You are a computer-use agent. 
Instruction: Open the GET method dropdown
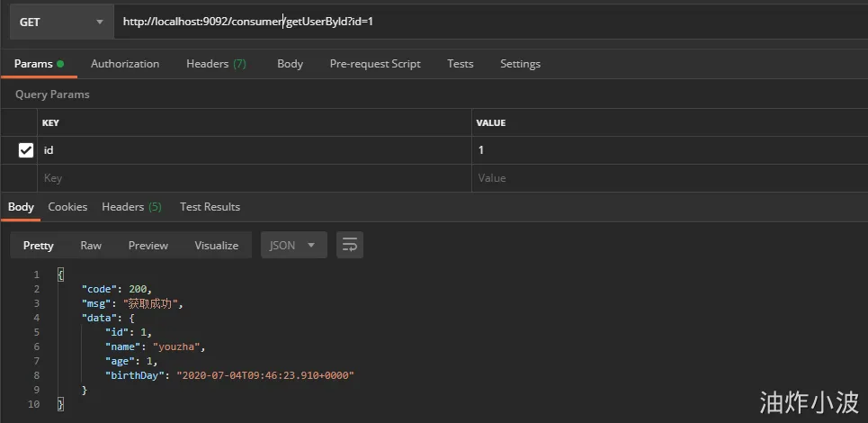[x=61, y=22]
